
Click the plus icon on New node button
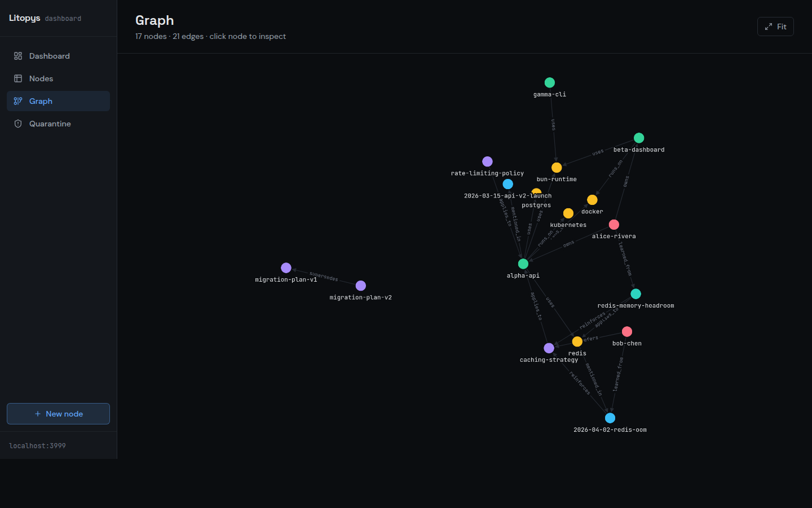(37, 414)
